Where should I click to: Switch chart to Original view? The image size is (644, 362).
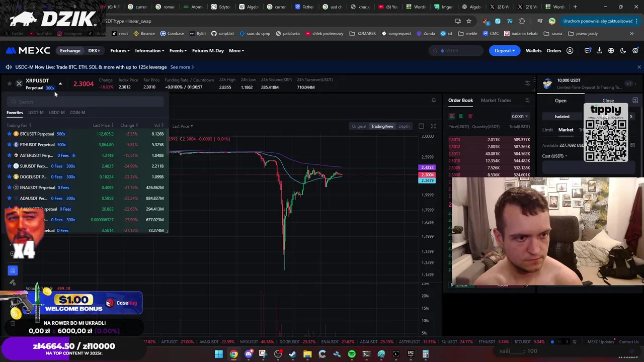359,126
